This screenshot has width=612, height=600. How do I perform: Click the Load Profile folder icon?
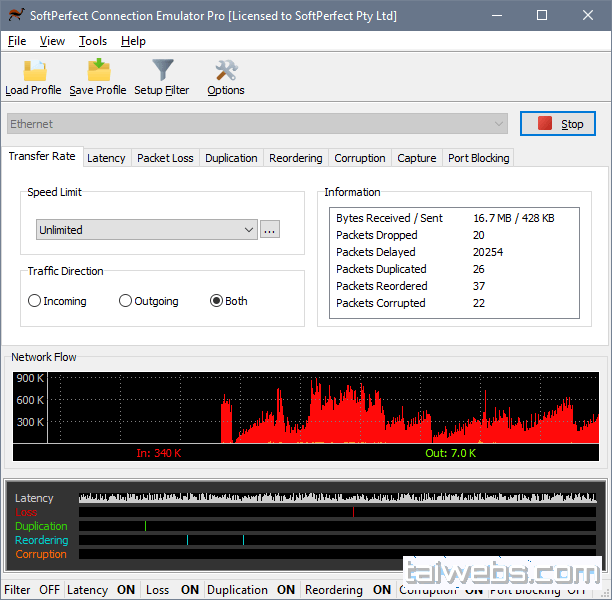pyautogui.click(x=34, y=71)
